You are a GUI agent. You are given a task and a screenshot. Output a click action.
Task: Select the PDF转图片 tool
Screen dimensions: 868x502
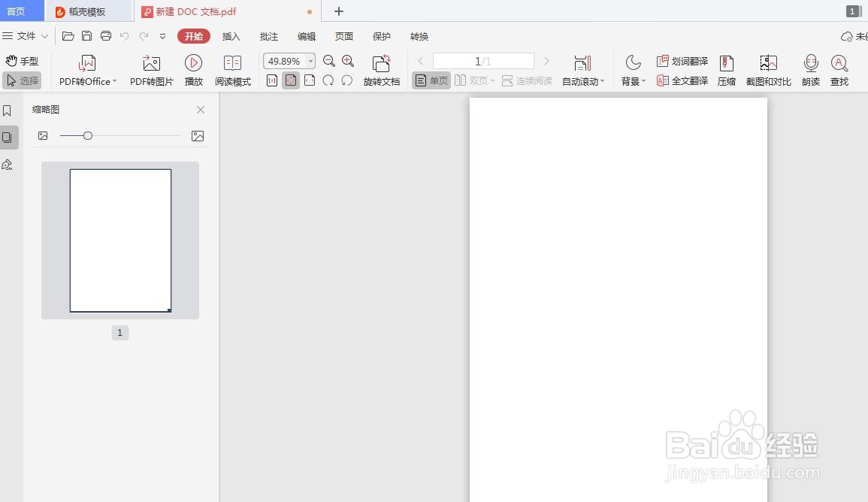tap(150, 69)
